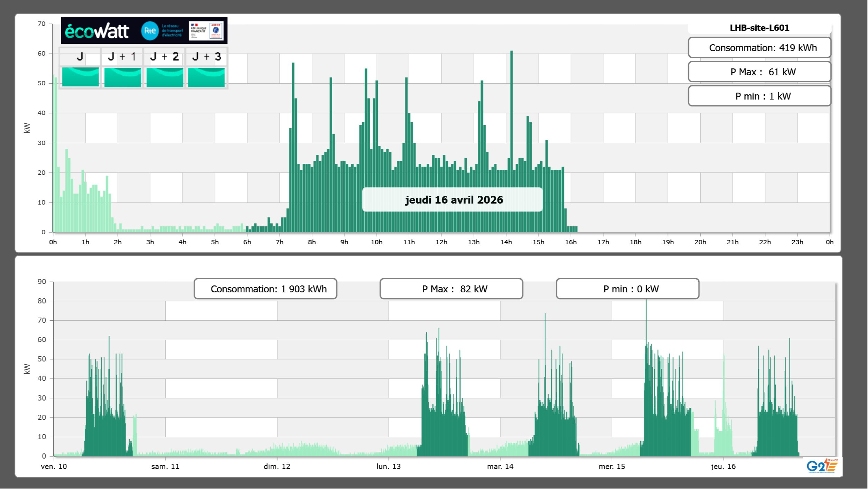Click the P Max : 82 kW box

[451, 289]
